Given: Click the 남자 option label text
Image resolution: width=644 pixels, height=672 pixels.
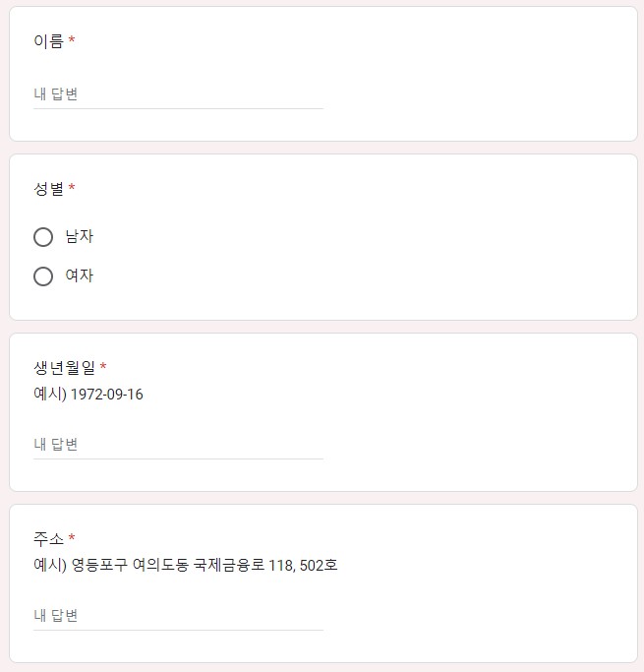Looking at the screenshot, I should pyautogui.click(x=79, y=237).
